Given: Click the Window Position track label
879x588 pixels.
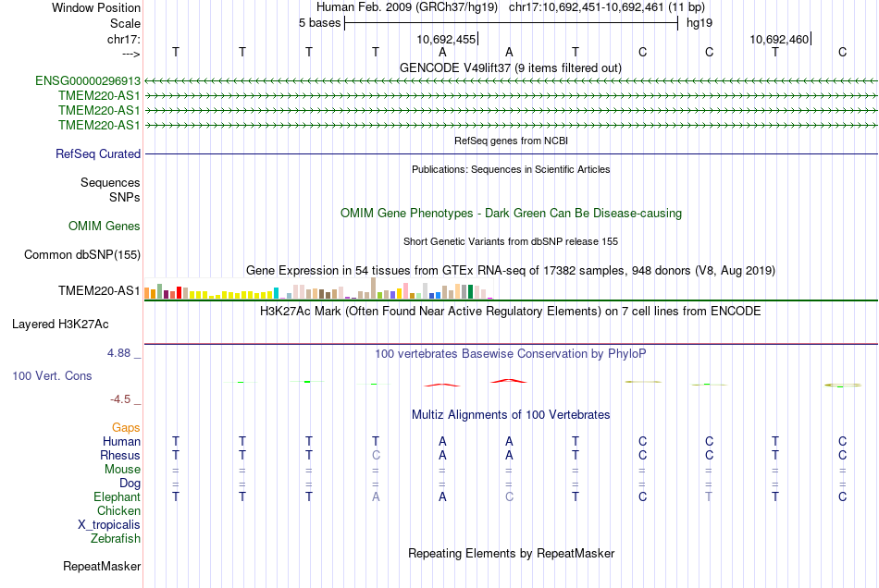Looking at the screenshot, I should click(96, 7).
